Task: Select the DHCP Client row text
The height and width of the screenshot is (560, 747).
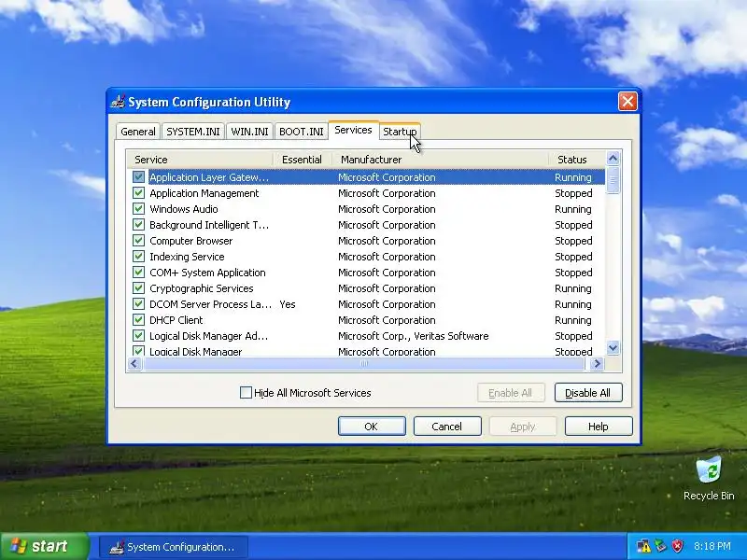Action: pos(176,320)
